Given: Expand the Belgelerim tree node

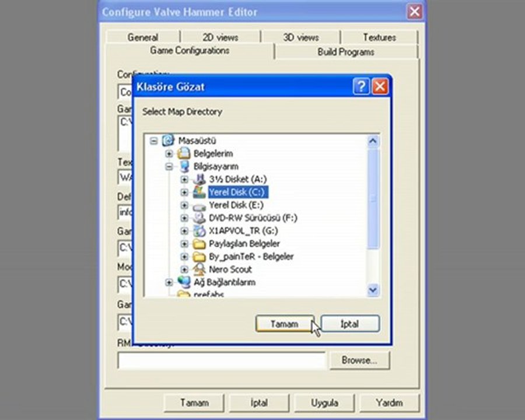Looking at the screenshot, I should tap(169, 154).
